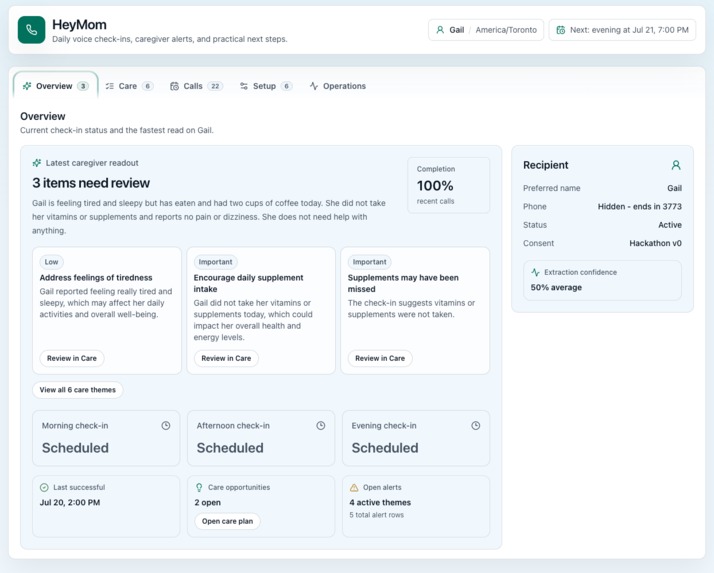This screenshot has width=714, height=573.
Task: Click the clock icon on Afternoon check-in
Action: [321, 425]
